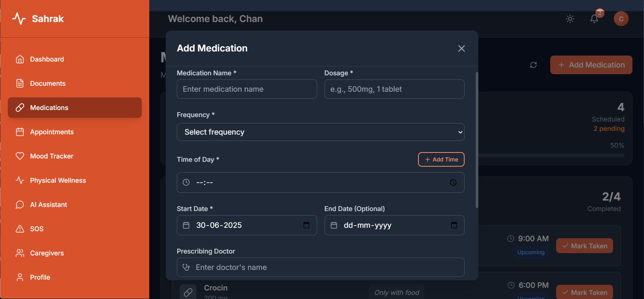Mark the 9:00 AM dose as taken

584,246
